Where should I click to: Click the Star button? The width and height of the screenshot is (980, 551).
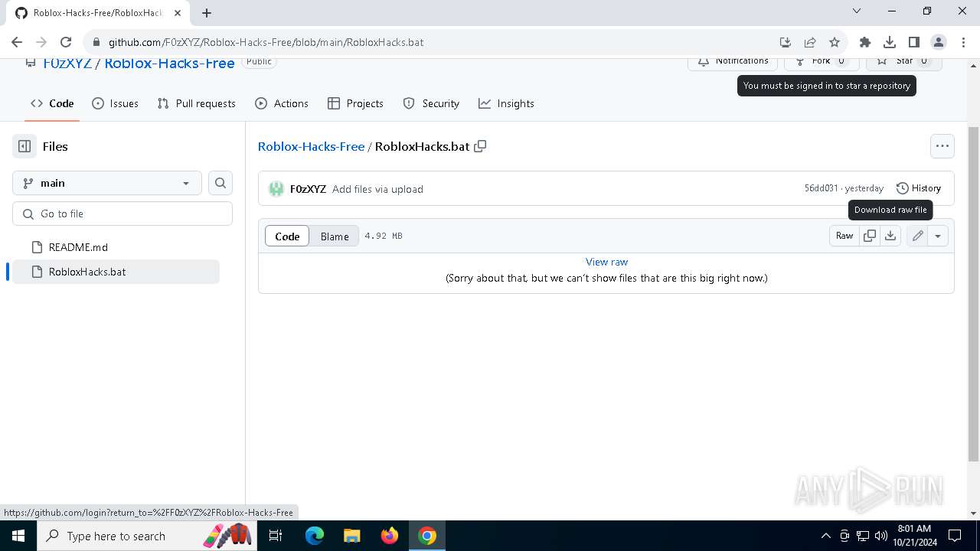904,61
